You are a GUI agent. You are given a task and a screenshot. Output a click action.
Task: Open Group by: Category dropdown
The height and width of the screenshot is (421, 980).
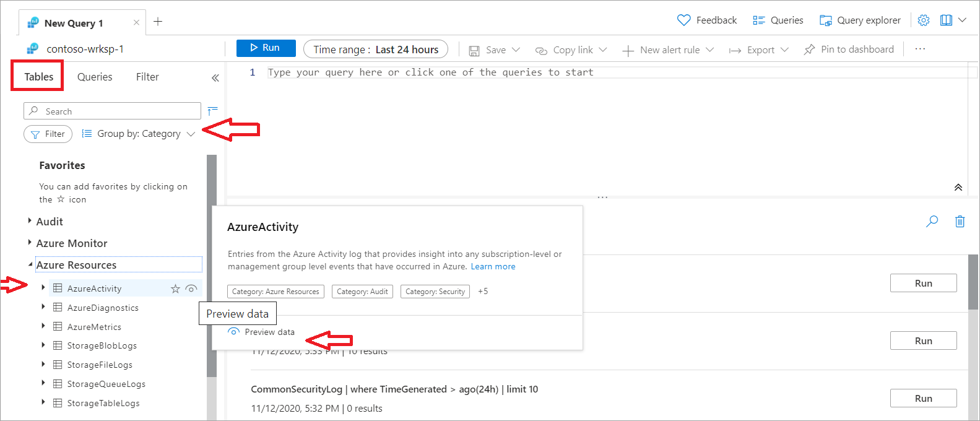point(139,134)
